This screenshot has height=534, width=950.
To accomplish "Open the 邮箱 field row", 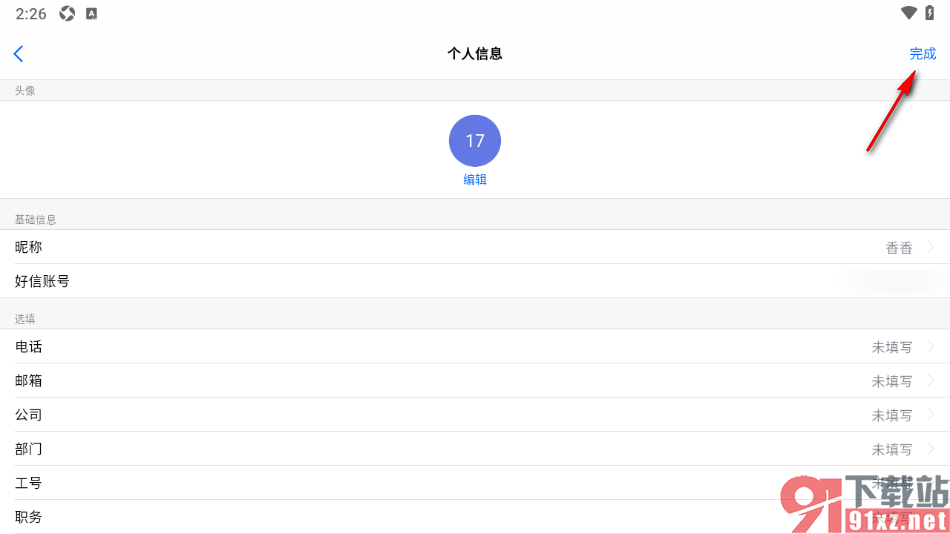I will (475, 381).
